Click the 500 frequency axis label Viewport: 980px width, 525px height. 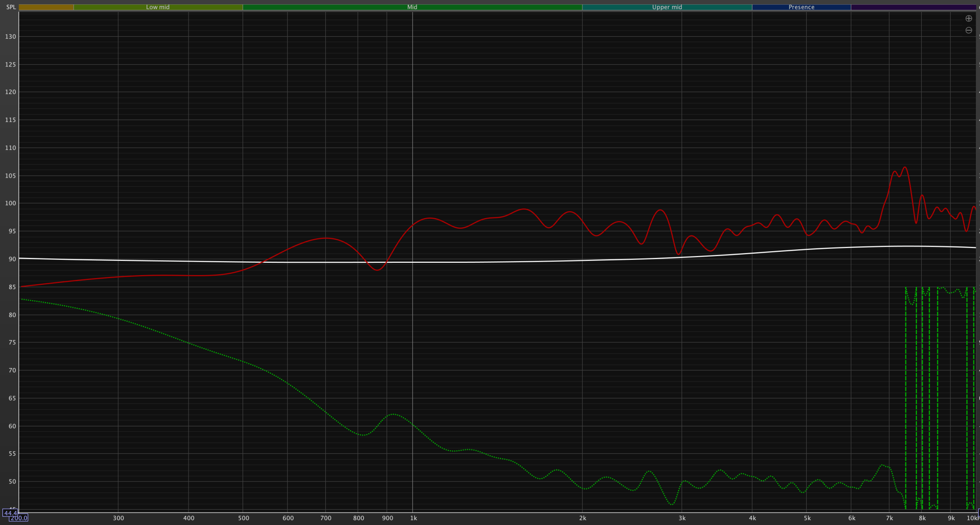pyautogui.click(x=243, y=518)
